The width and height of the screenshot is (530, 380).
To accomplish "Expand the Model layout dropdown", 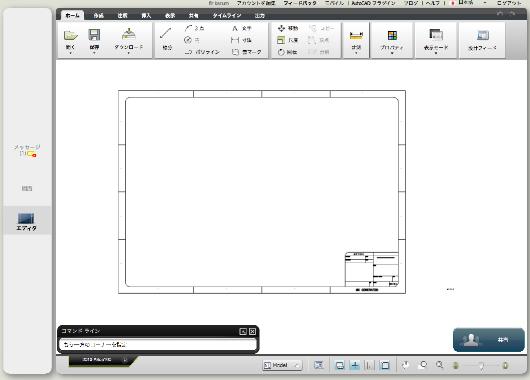I will coord(282,365).
